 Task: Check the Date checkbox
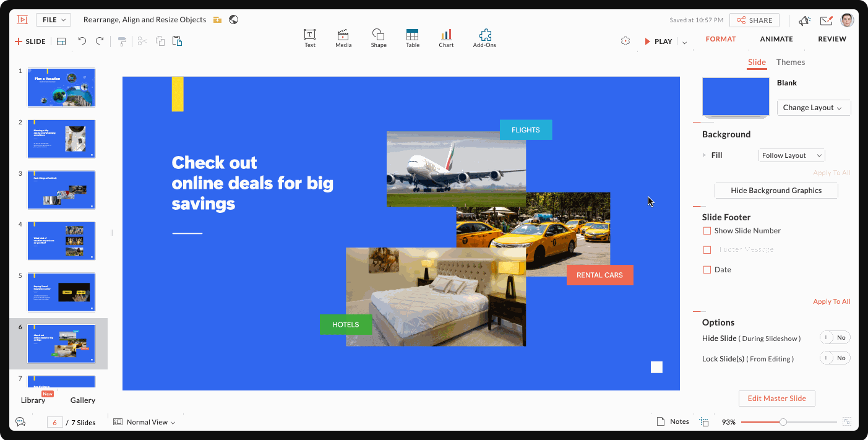pos(707,270)
